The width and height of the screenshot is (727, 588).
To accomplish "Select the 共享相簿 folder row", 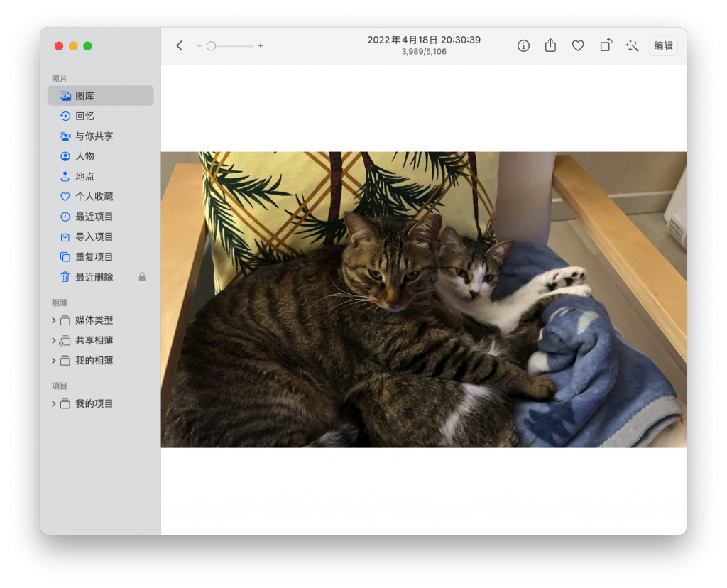I will (101, 340).
